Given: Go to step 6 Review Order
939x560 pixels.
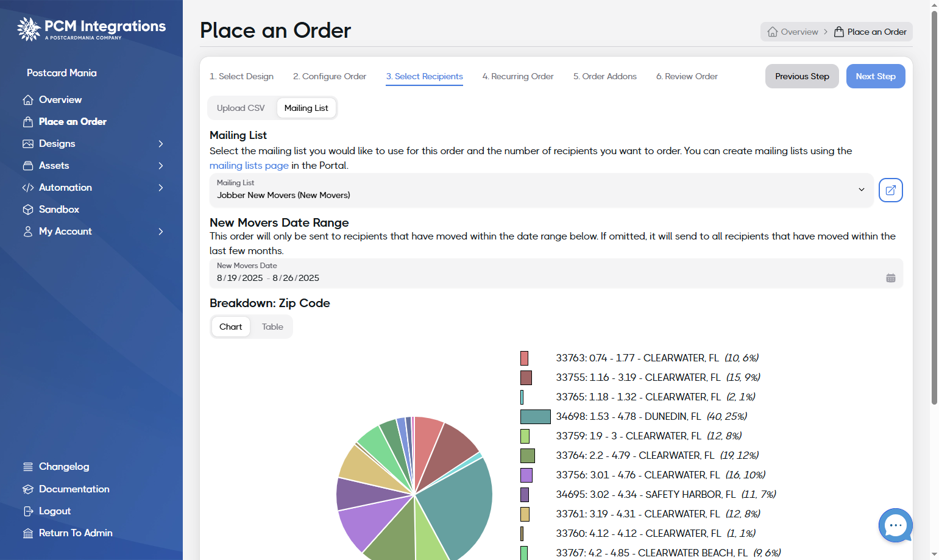Looking at the screenshot, I should pos(687,76).
